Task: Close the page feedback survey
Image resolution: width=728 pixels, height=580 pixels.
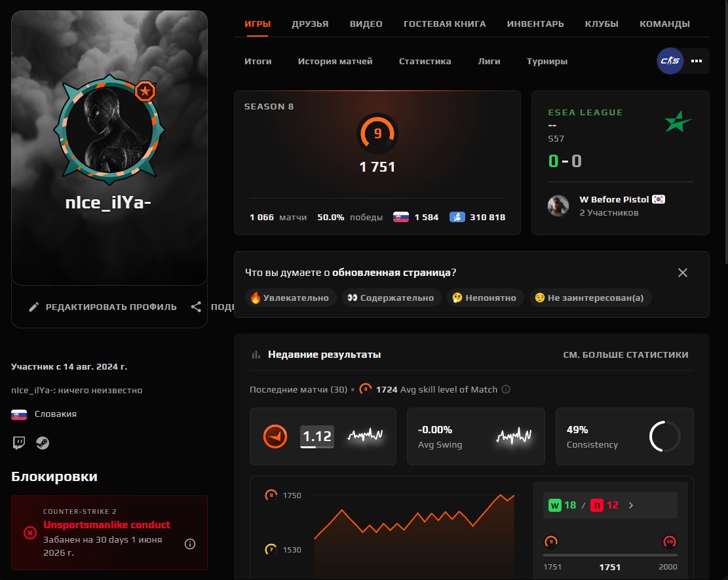Action: click(x=683, y=273)
